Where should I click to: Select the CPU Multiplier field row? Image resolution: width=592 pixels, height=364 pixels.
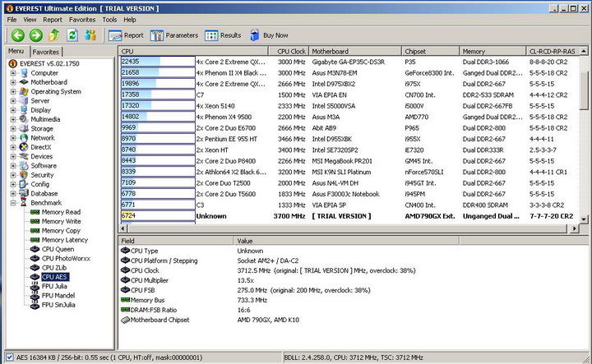(289, 280)
